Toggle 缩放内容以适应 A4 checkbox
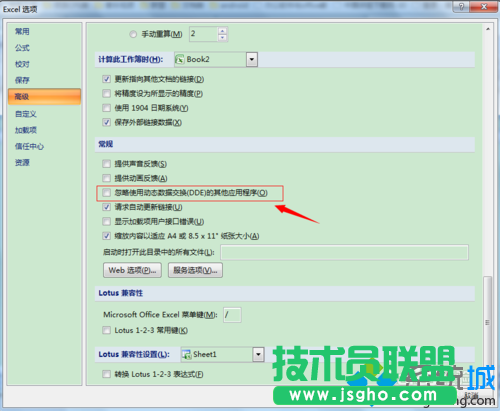Viewport: 500px width, 411px height. [x=106, y=236]
